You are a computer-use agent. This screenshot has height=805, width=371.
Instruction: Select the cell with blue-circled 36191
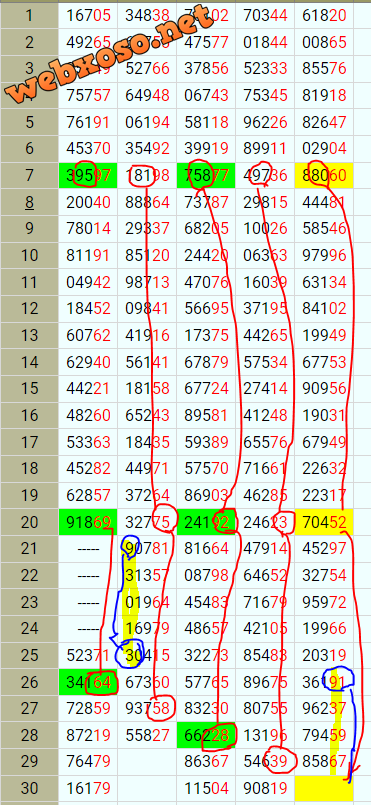click(x=324, y=683)
